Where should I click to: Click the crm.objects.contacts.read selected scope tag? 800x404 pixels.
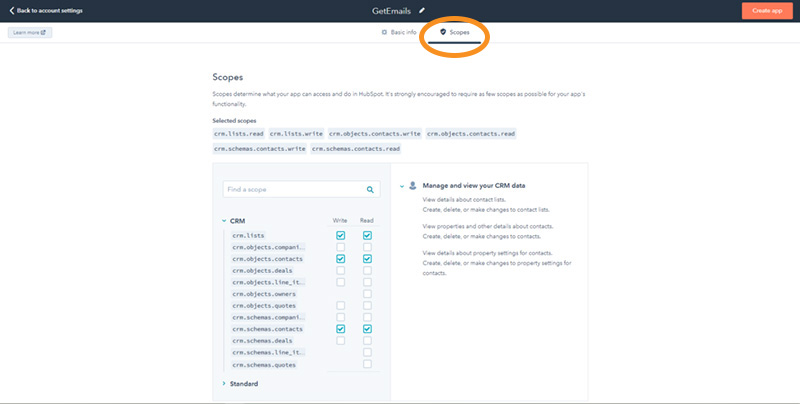point(471,134)
